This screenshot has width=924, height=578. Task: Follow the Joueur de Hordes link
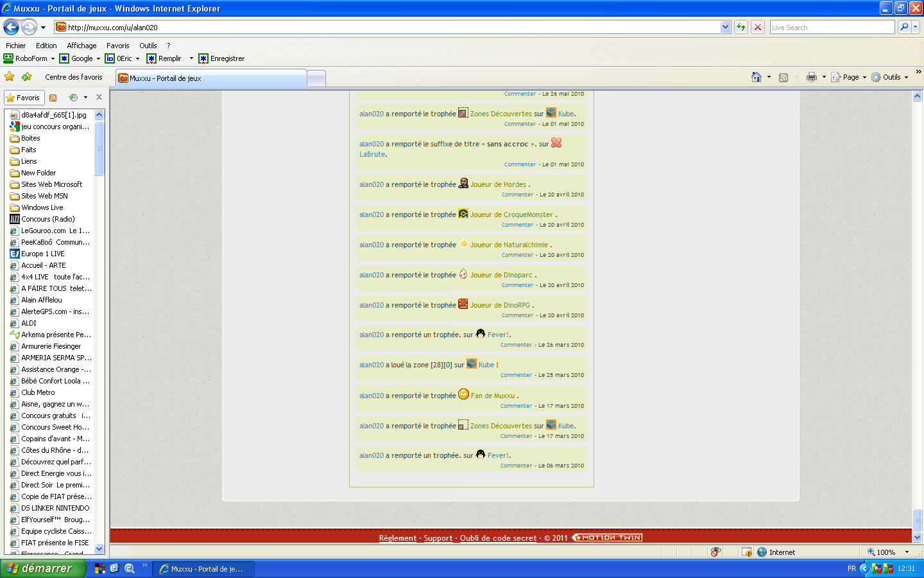498,184
